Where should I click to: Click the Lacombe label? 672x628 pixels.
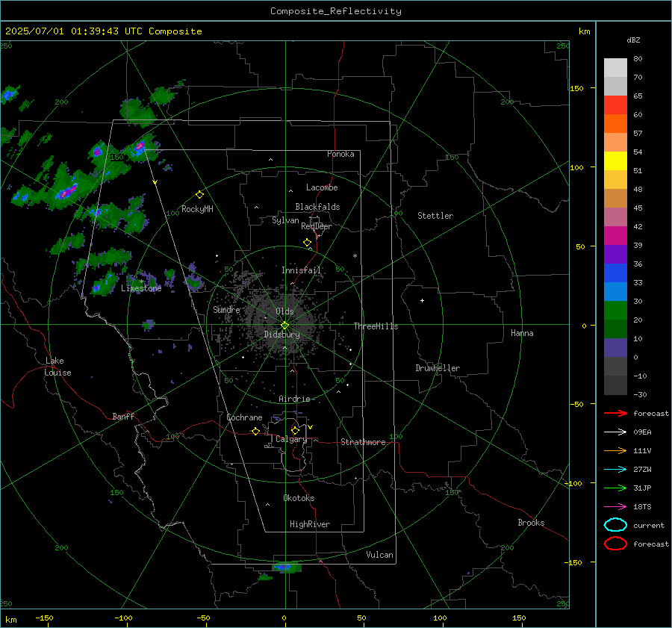point(322,187)
